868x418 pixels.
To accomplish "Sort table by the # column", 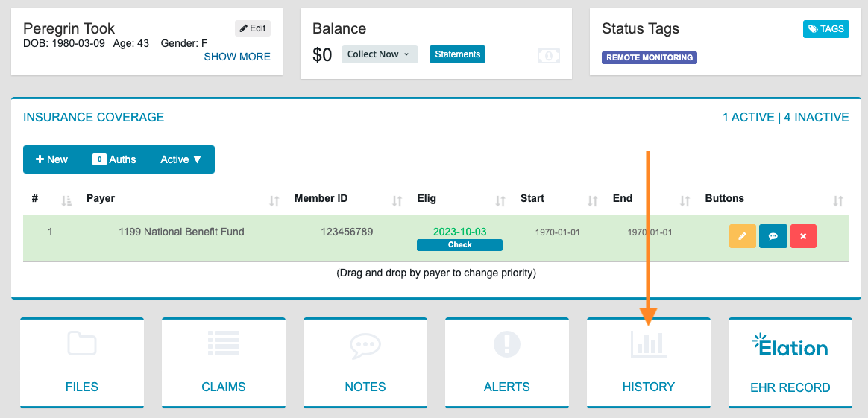I will pos(66,201).
